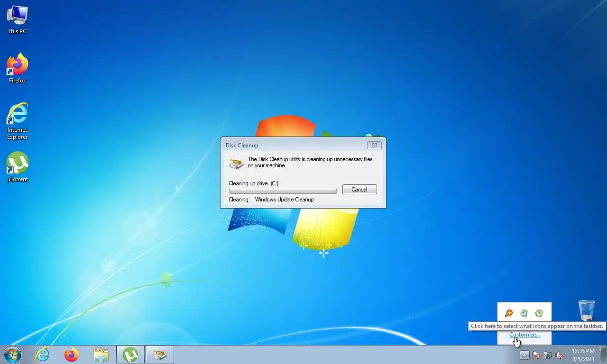Collapse the hidden tray icons arrow
607x364 pixels.
click(524, 355)
